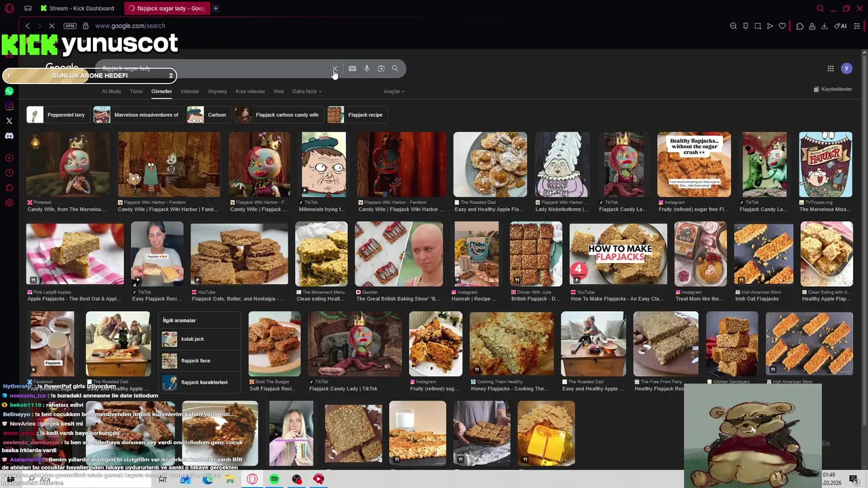This screenshot has width=868, height=488.
Task: Open the player triangle icon in toolbar
Action: 770,26
